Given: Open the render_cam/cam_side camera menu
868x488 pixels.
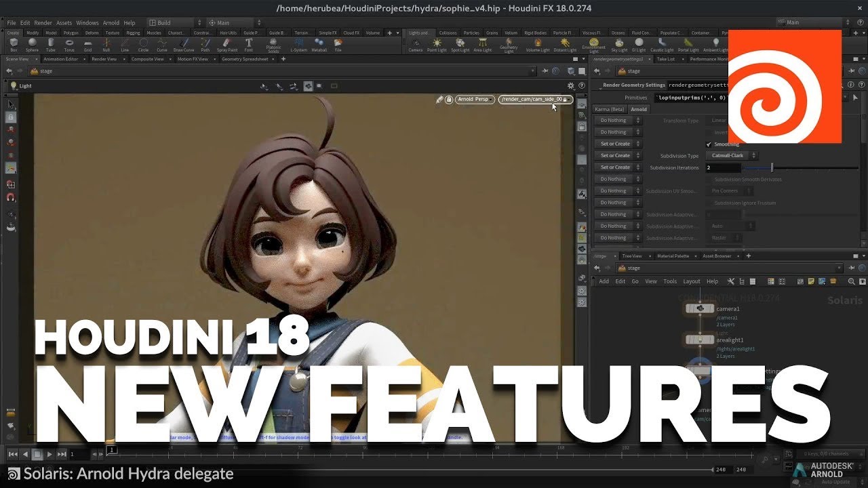Looking at the screenshot, I should pos(536,99).
